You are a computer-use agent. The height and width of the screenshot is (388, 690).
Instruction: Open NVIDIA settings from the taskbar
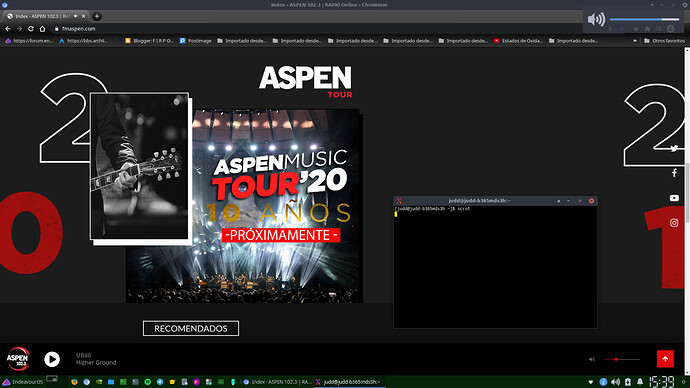click(x=99, y=382)
